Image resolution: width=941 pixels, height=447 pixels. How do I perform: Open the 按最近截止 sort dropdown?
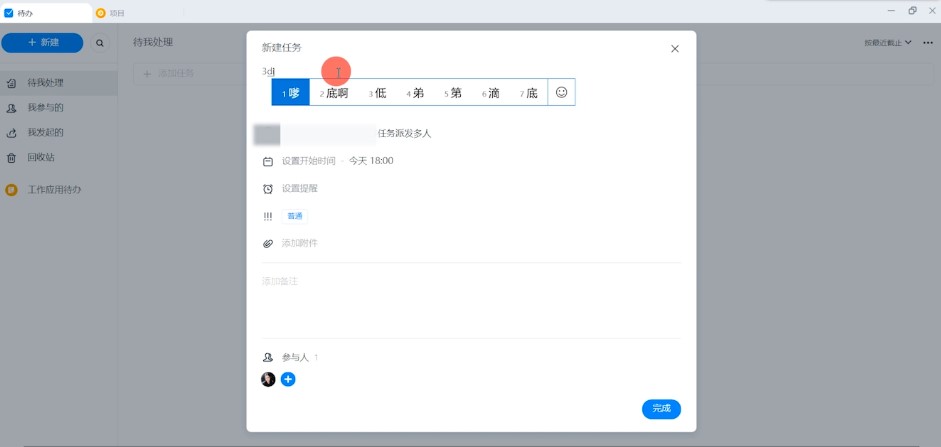888,43
